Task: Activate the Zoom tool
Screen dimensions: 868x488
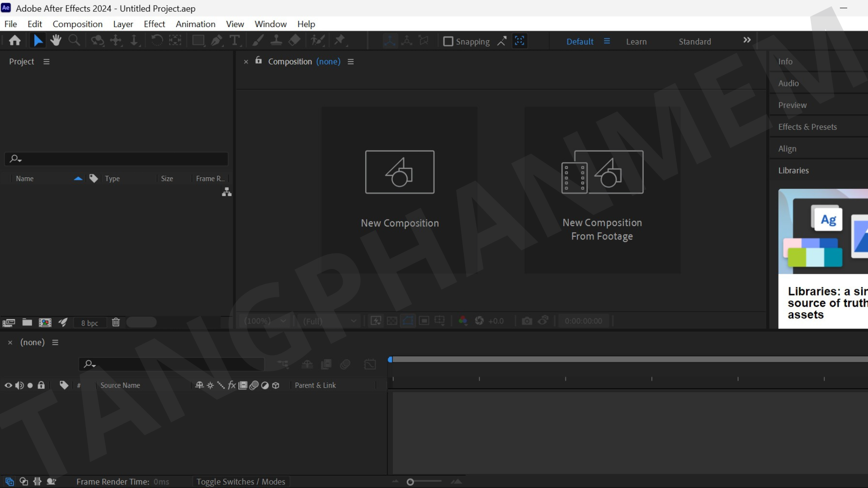Action: pyautogui.click(x=74, y=40)
